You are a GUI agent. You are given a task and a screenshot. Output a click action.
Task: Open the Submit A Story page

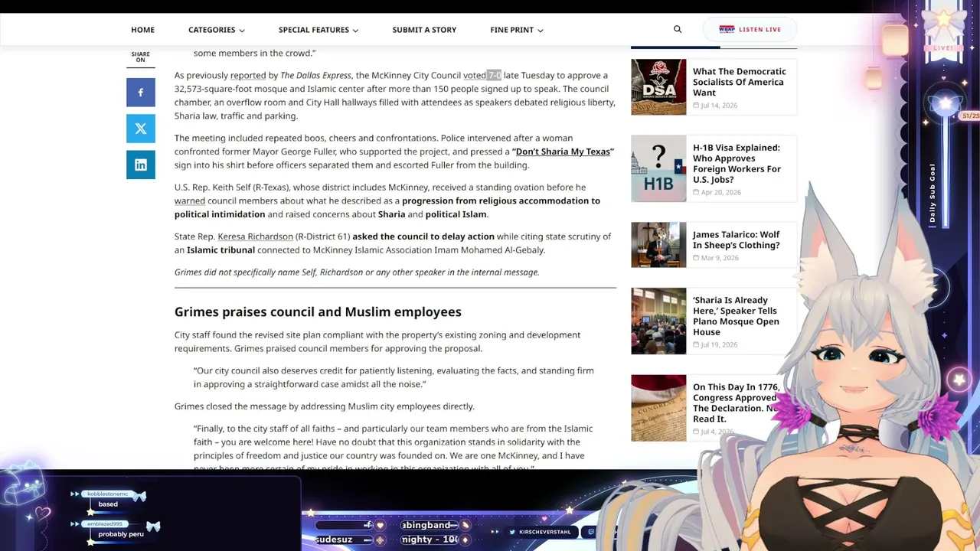(x=424, y=30)
